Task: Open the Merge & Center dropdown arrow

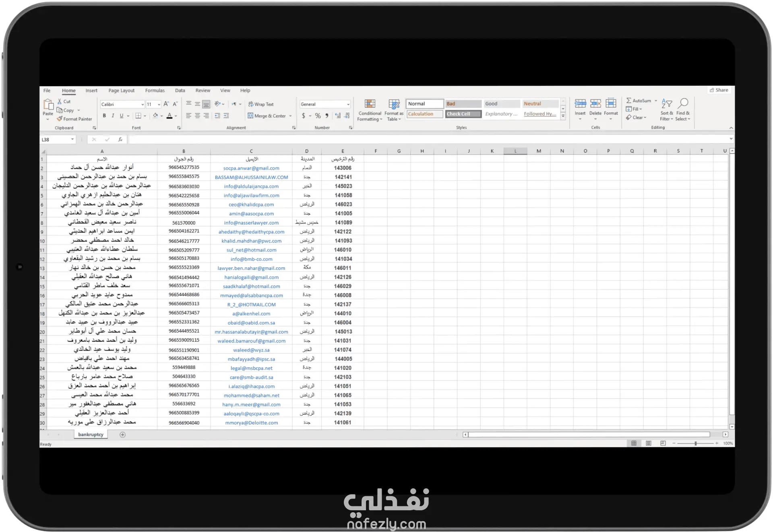Action: [291, 116]
